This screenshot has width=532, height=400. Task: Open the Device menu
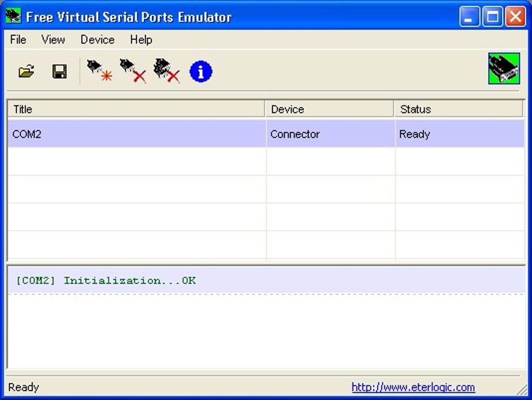coord(98,40)
